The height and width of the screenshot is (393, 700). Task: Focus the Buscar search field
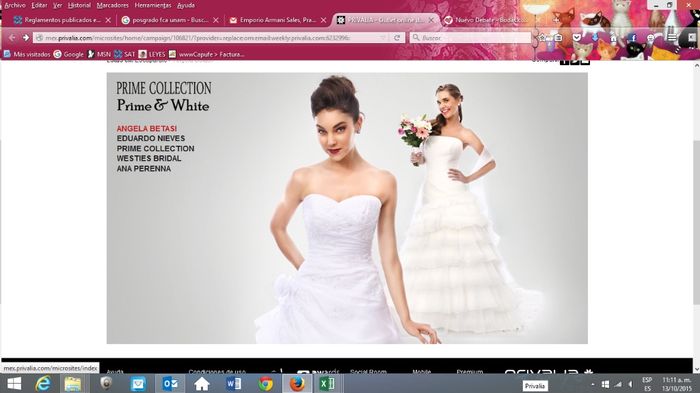(x=470, y=38)
